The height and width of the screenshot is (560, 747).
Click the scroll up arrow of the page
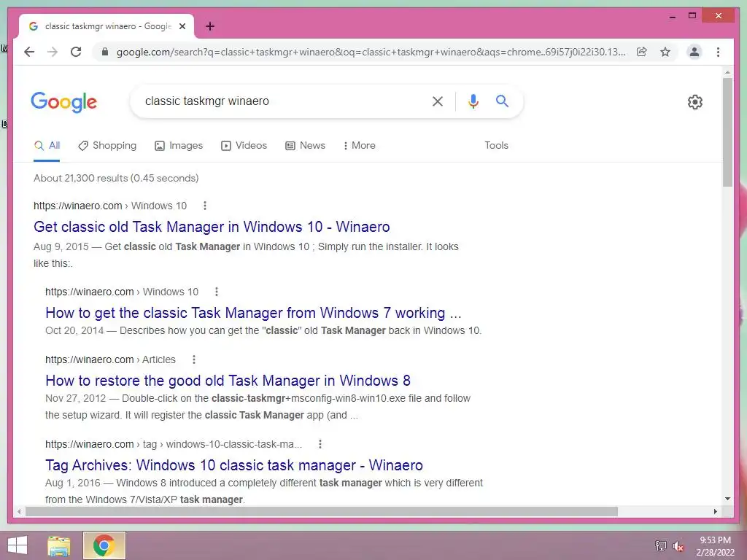pos(727,72)
